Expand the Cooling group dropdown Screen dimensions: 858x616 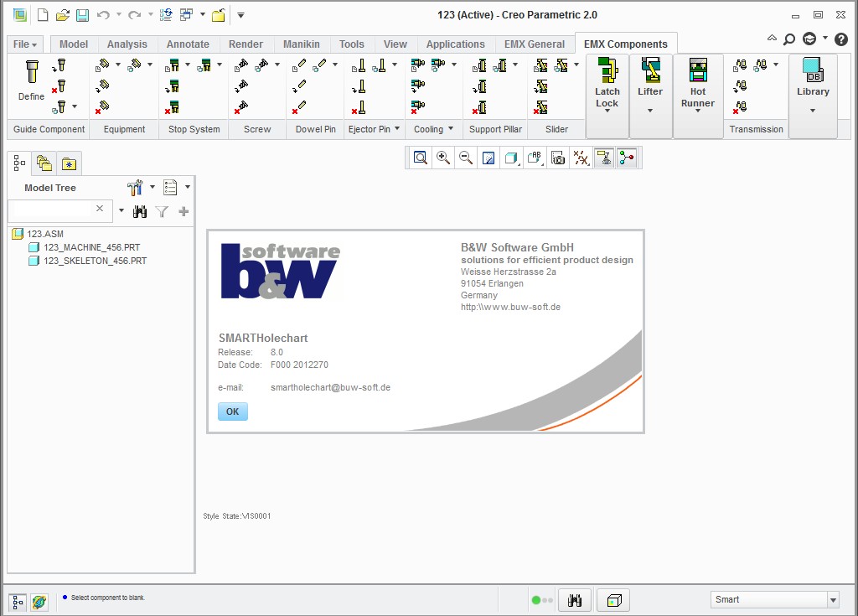coord(450,129)
